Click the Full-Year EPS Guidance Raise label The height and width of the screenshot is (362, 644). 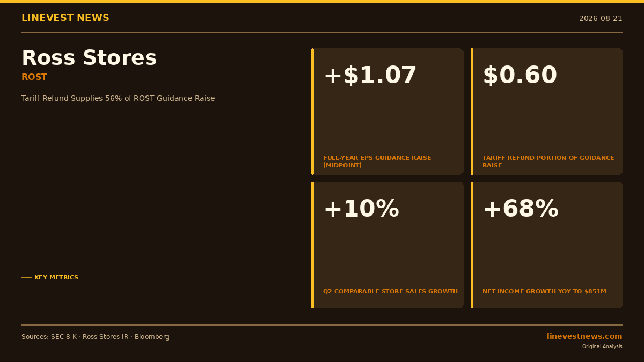(x=377, y=161)
